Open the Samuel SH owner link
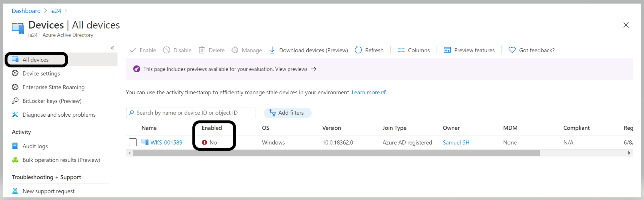Image resolution: width=644 pixels, height=200 pixels. point(456,143)
